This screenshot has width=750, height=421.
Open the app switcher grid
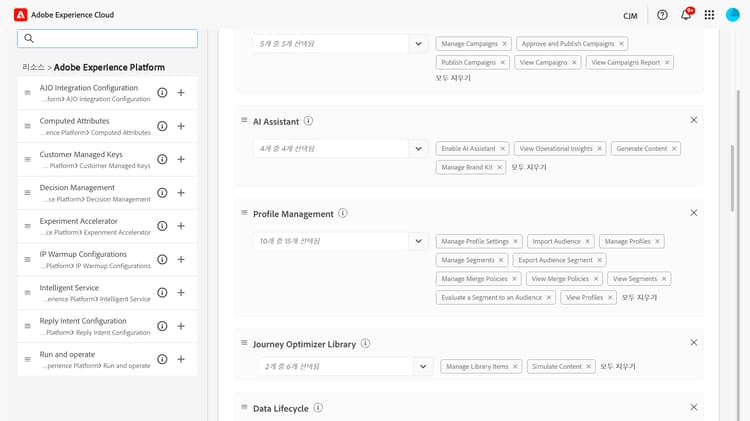709,15
